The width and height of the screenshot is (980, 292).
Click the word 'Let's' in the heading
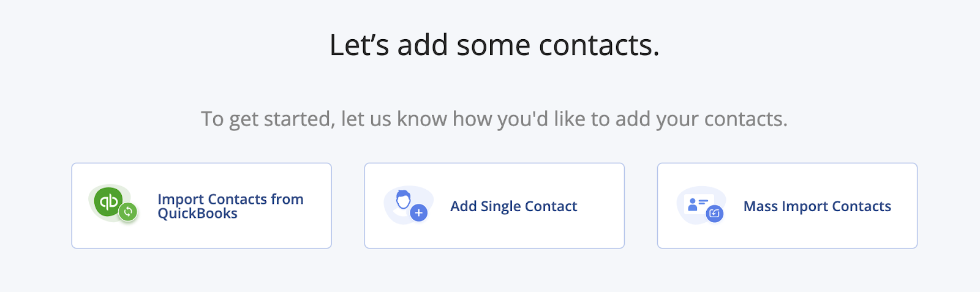click(x=359, y=45)
